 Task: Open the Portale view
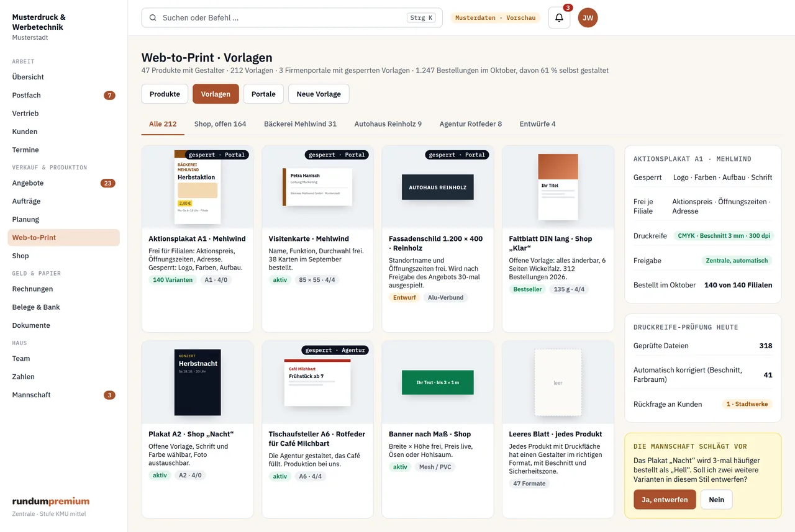263,94
